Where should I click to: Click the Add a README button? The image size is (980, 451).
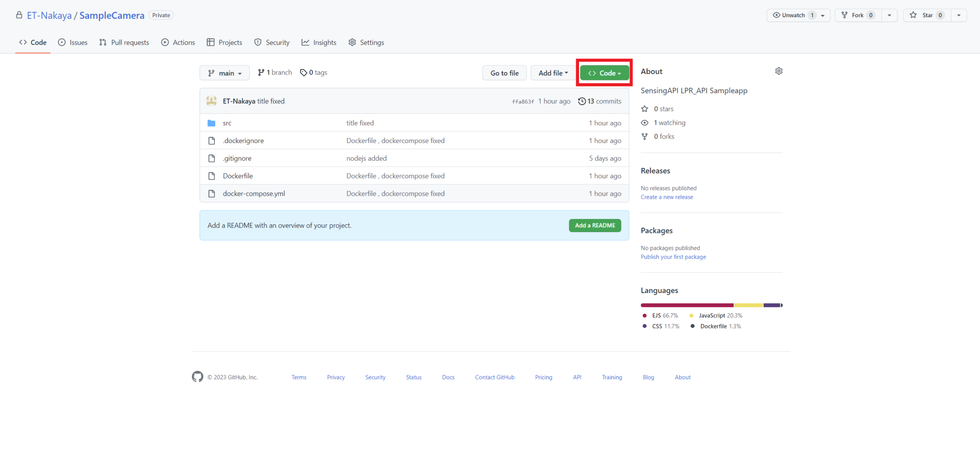595,225
